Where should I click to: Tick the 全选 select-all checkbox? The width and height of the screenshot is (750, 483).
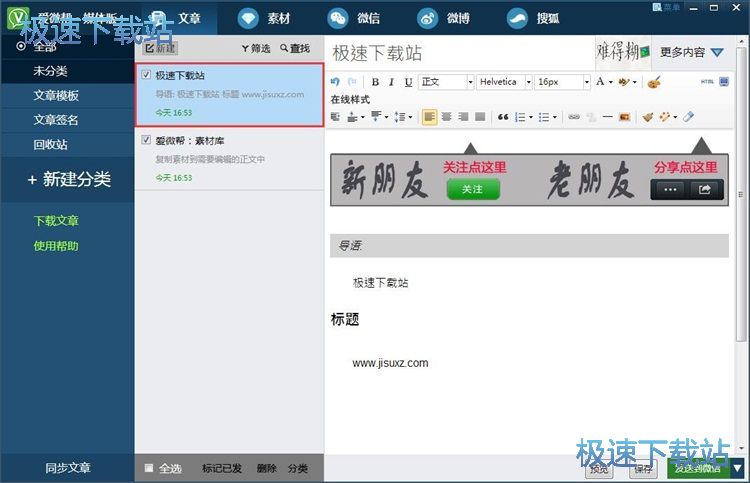click(149, 468)
